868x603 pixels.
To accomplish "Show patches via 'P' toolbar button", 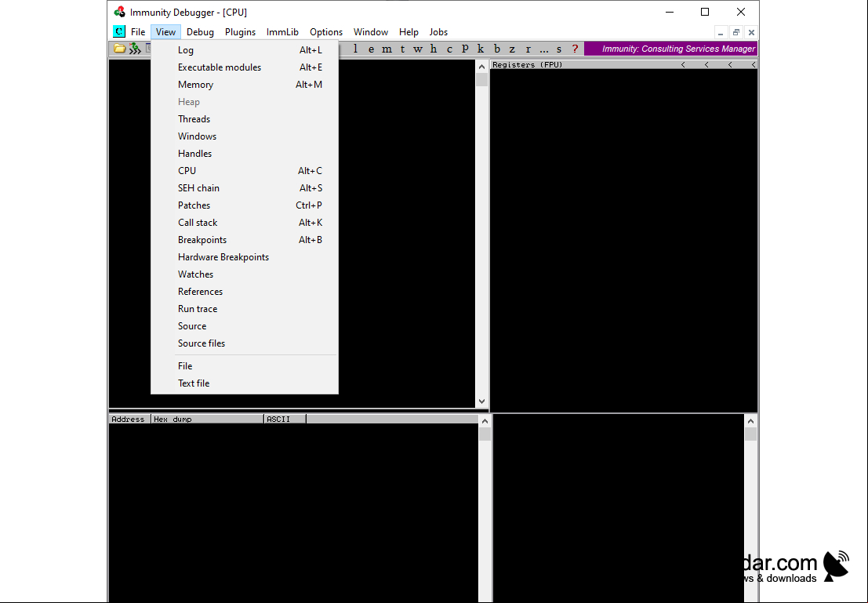I will pyautogui.click(x=465, y=49).
